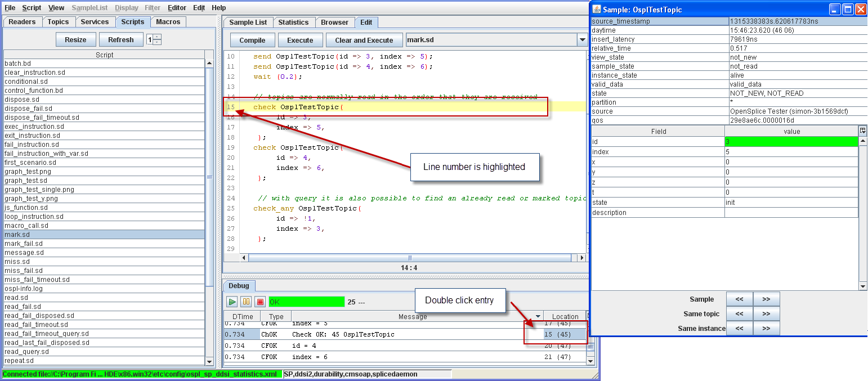This screenshot has height=381, width=868.
Task: Click the table options icon beside value header
Action: tap(863, 131)
